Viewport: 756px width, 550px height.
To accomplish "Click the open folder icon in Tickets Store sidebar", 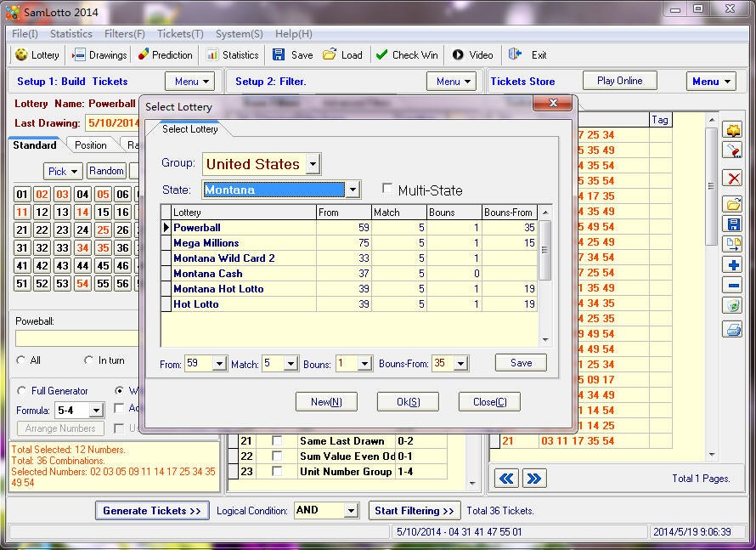I will click(732, 204).
